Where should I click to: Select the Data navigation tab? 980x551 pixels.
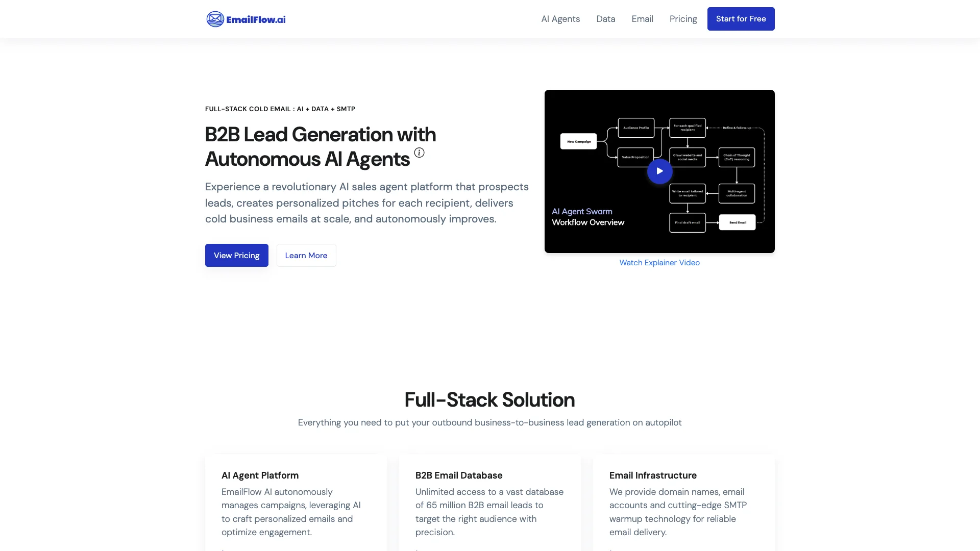click(x=606, y=18)
